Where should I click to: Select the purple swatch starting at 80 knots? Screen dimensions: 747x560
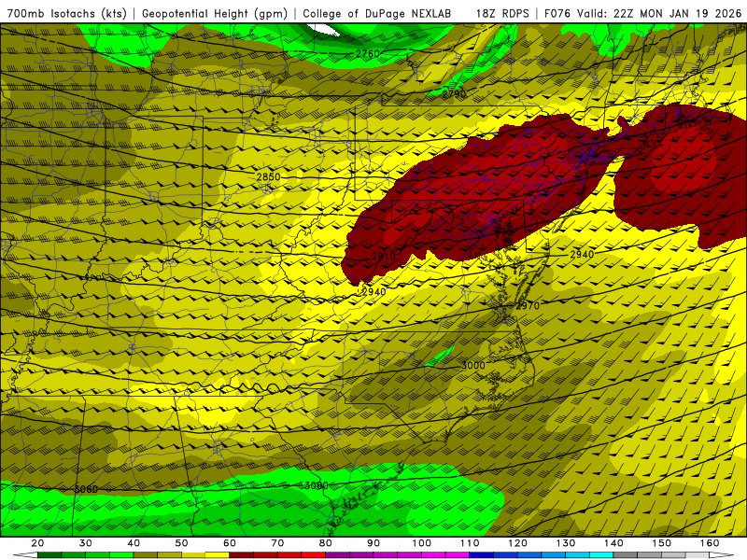(337, 554)
